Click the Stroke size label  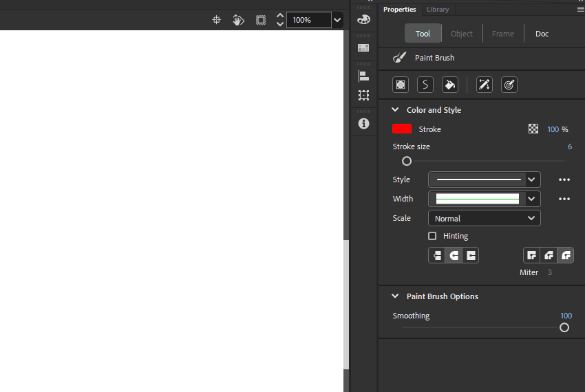(x=411, y=146)
